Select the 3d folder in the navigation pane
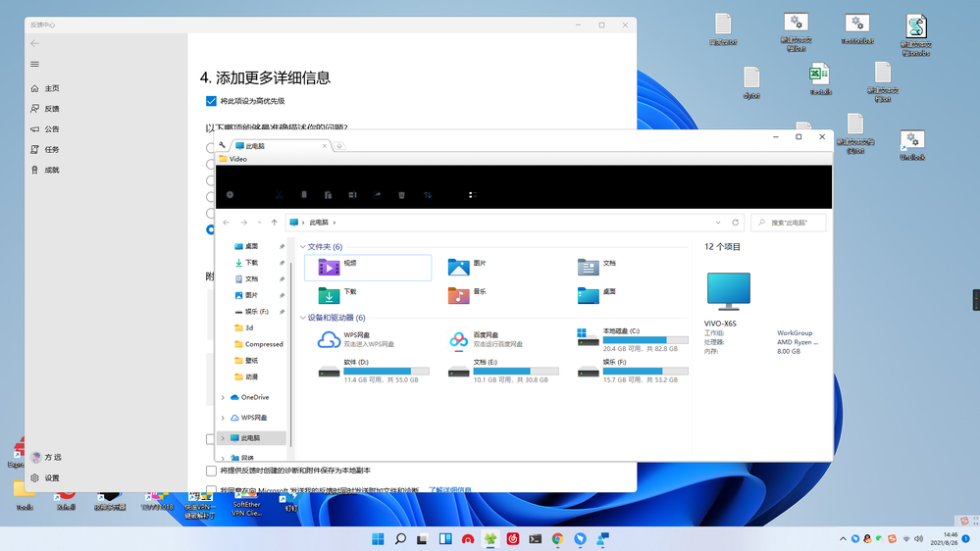This screenshot has height=551, width=980. 243,328
